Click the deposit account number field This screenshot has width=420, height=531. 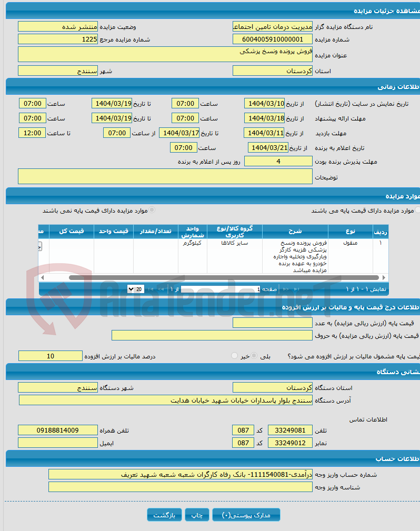tap(181, 475)
